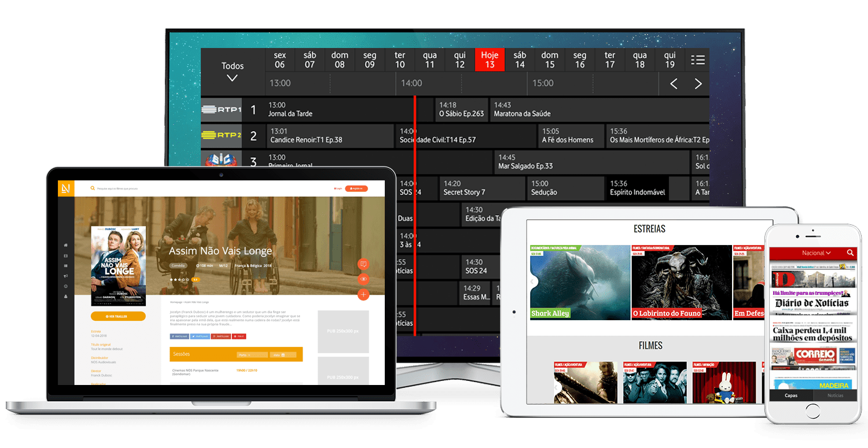Expand the Nacional dropdown on phone
This screenshot has width=868, height=448.
tap(816, 253)
